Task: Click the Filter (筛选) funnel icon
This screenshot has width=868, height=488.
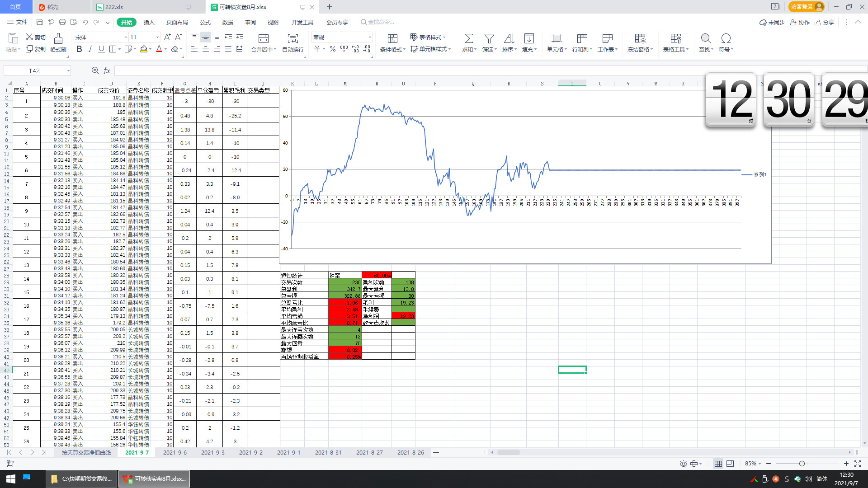Action: tap(489, 39)
